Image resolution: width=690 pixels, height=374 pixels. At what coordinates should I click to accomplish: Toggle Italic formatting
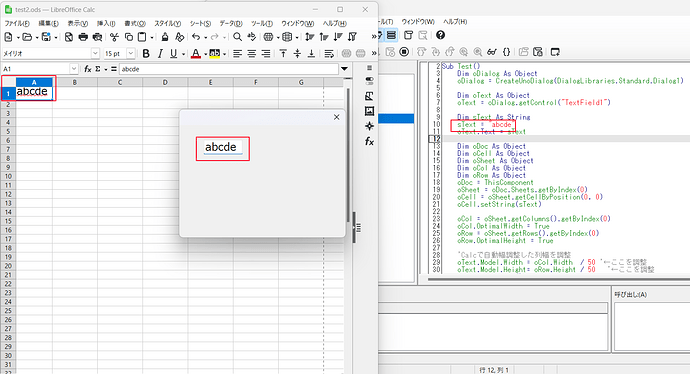point(160,54)
